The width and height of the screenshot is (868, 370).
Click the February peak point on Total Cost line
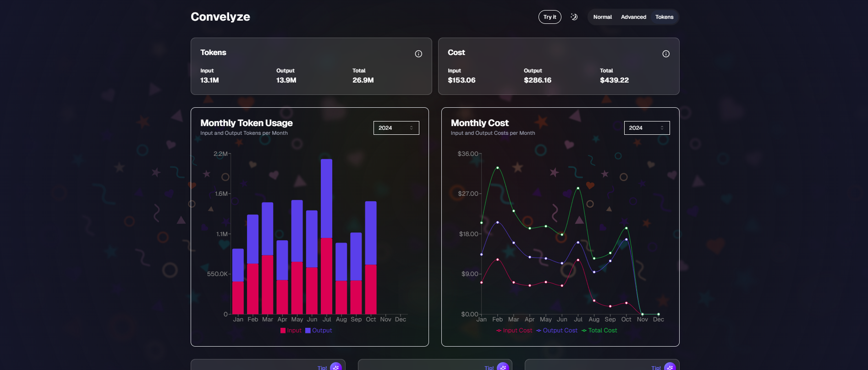[497, 168]
